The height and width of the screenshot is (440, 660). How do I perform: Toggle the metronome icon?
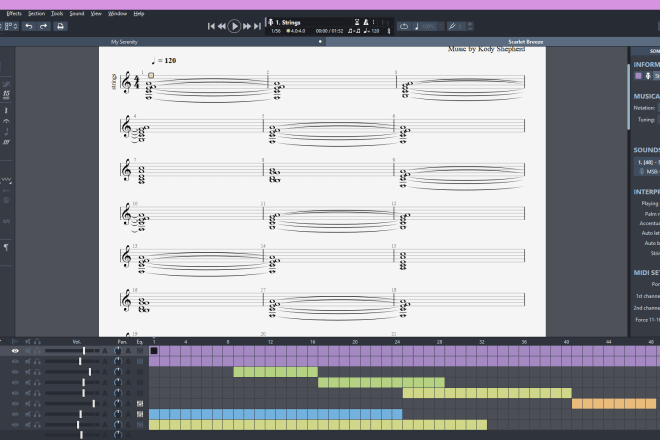(366, 22)
